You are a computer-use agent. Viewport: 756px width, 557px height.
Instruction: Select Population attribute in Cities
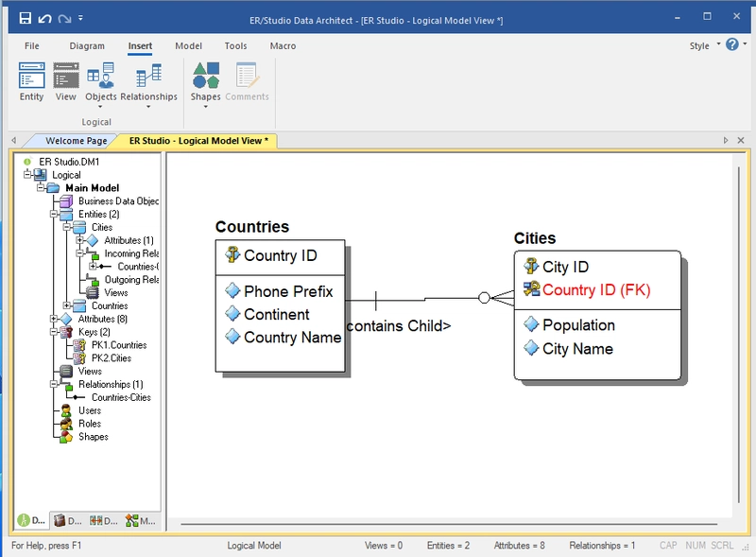[x=578, y=324]
